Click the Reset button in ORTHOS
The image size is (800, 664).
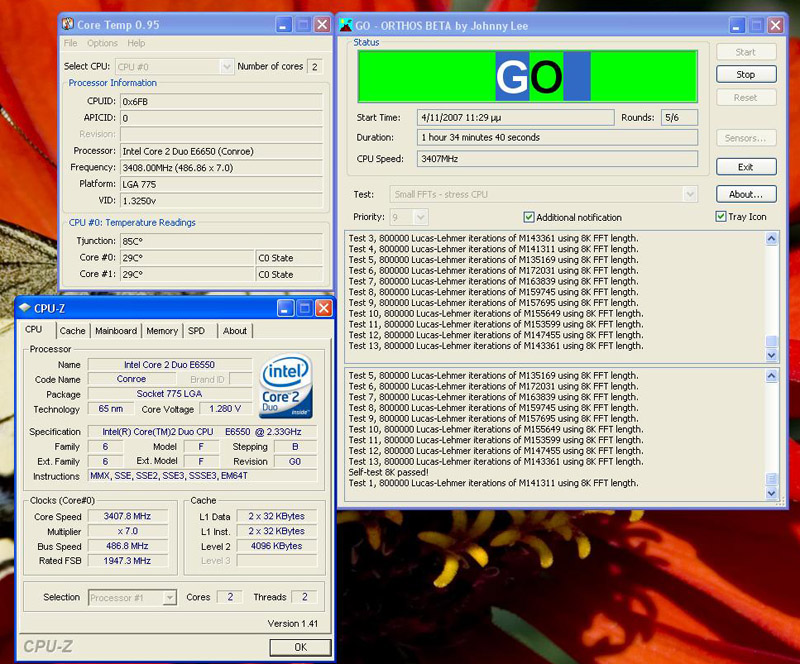(746, 97)
